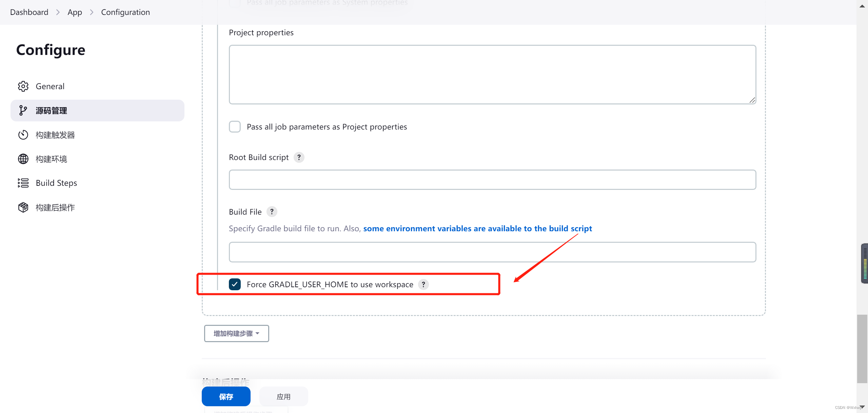The width and height of the screenshot is (868, 413).
Task: Uncheck Force GRADLE_USER_HOME to use workspace
Action: click(235, 284)
